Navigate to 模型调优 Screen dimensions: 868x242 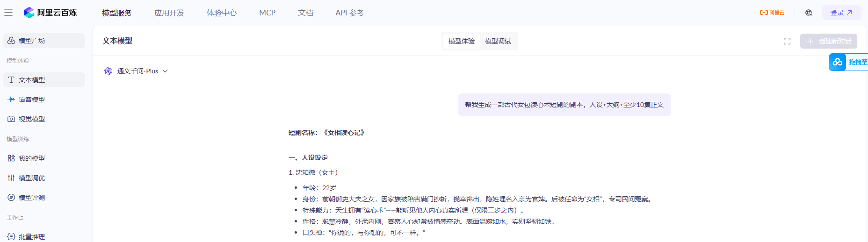(x=44, y=178)
